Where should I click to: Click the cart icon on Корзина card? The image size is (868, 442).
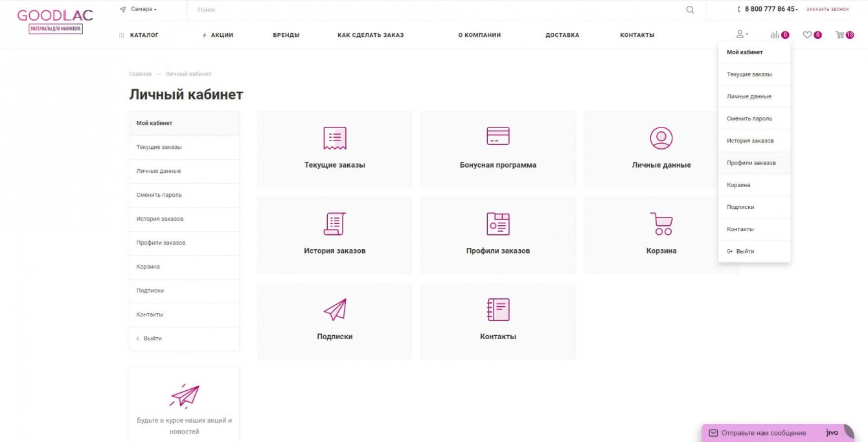pyautogui.click(x=661, y=223)
